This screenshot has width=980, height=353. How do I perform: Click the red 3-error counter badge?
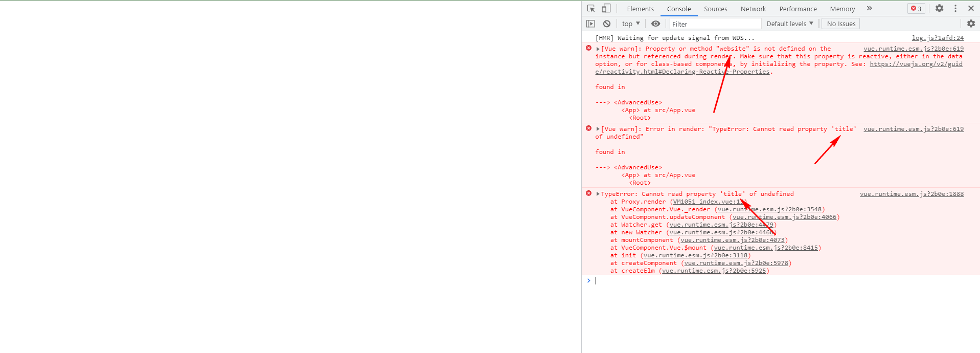tap(917, 8)
